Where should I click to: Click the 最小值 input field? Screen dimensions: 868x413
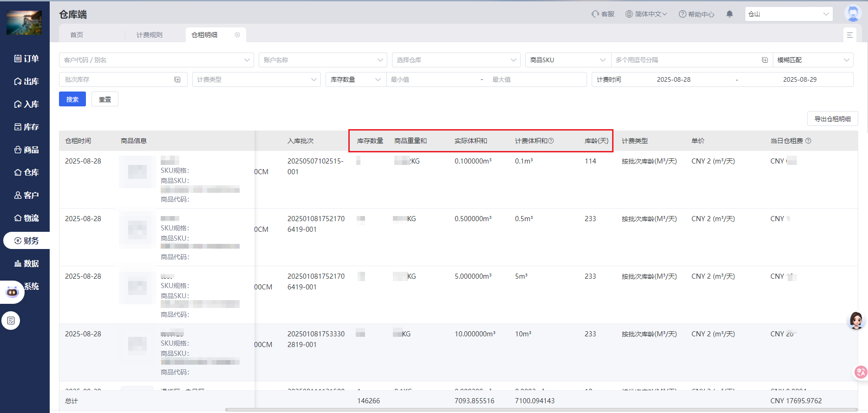click(x=432, y=79)
